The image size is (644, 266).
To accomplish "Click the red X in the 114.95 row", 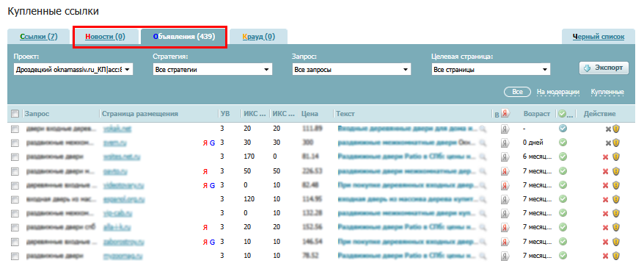I will [x=605, y=199].
